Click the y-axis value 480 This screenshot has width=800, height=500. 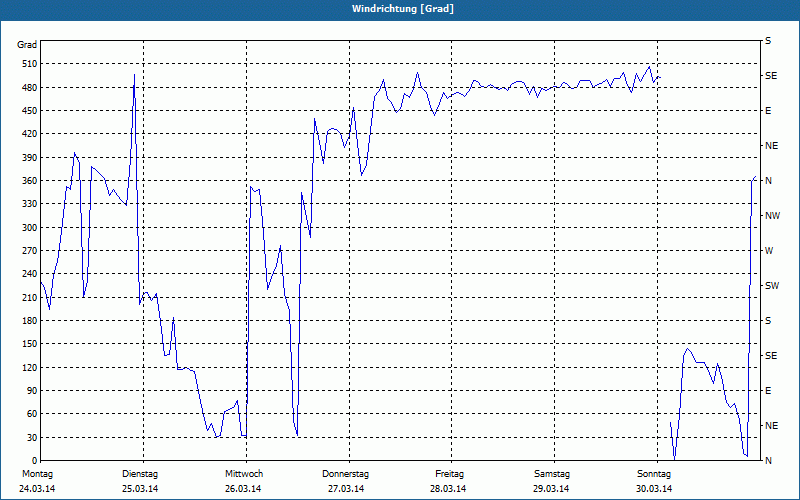[x=30, y=88]
